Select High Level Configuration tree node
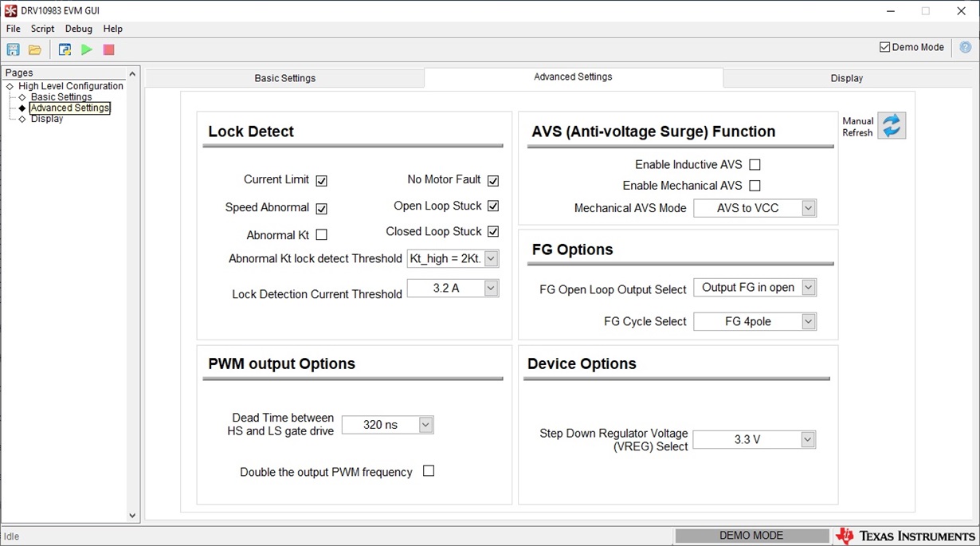This screenshot has width=980, height=546. tap(71, 86)
